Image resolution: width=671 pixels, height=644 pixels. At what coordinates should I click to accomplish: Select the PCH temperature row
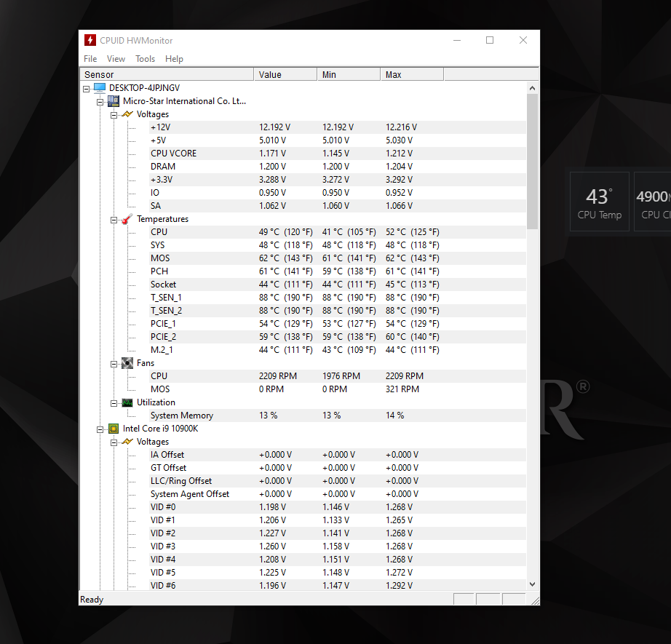[337, 271]
